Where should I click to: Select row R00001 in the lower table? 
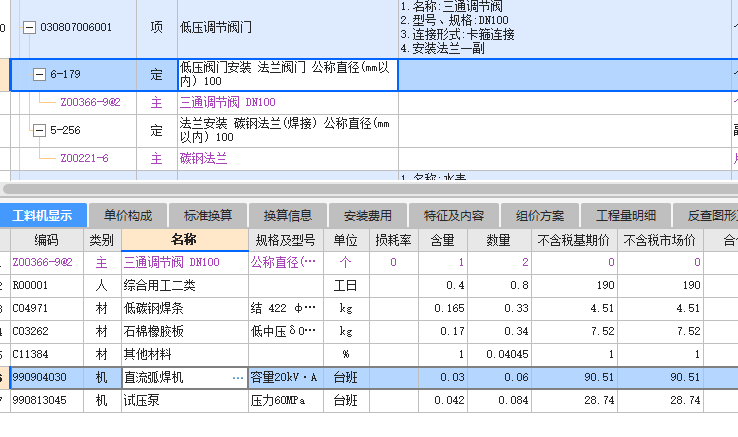tap(30, 285)
